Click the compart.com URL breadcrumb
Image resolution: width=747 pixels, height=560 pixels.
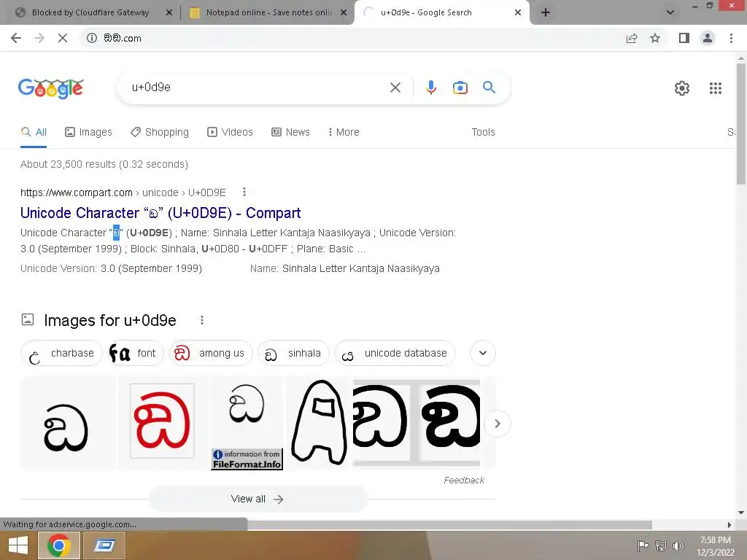(x=123, y=192)
